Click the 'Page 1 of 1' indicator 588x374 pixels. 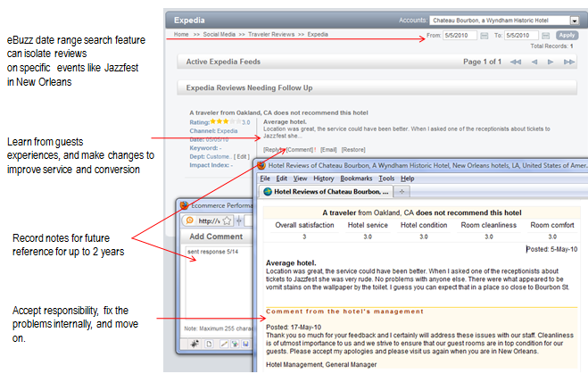tap(482, 62)
